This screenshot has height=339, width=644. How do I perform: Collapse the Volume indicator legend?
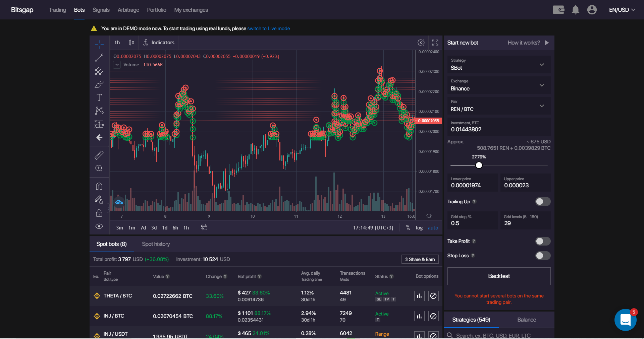pos(117,65)
